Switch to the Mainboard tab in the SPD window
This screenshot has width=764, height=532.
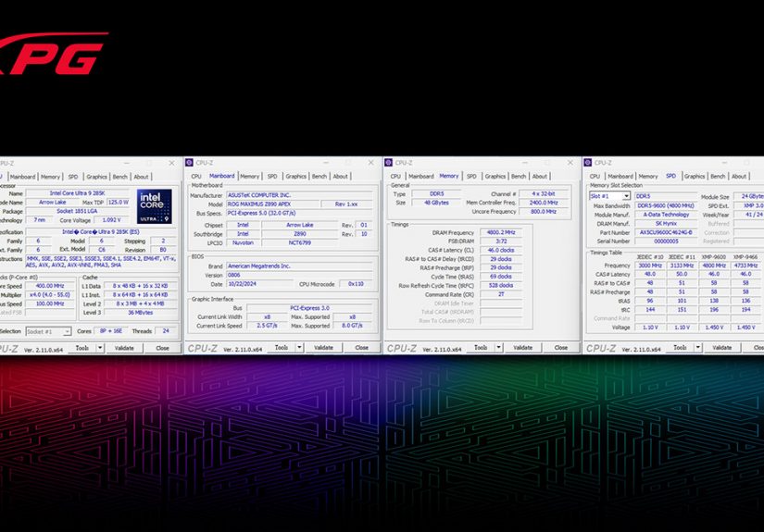point(620,176)
